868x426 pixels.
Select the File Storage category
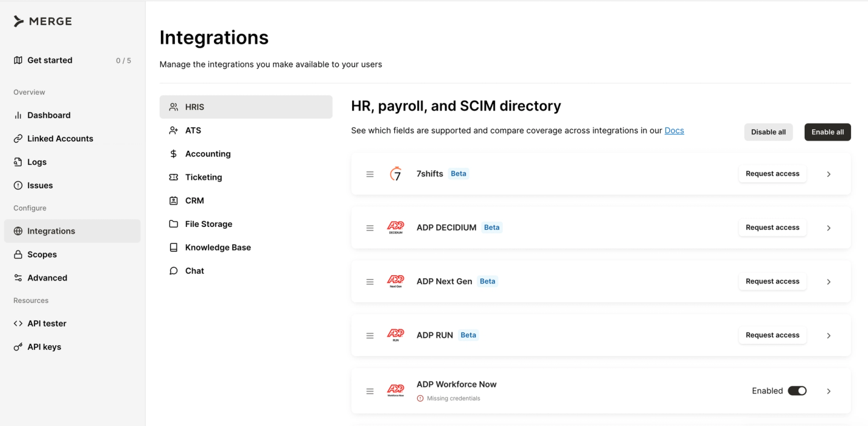pos(246,224)
